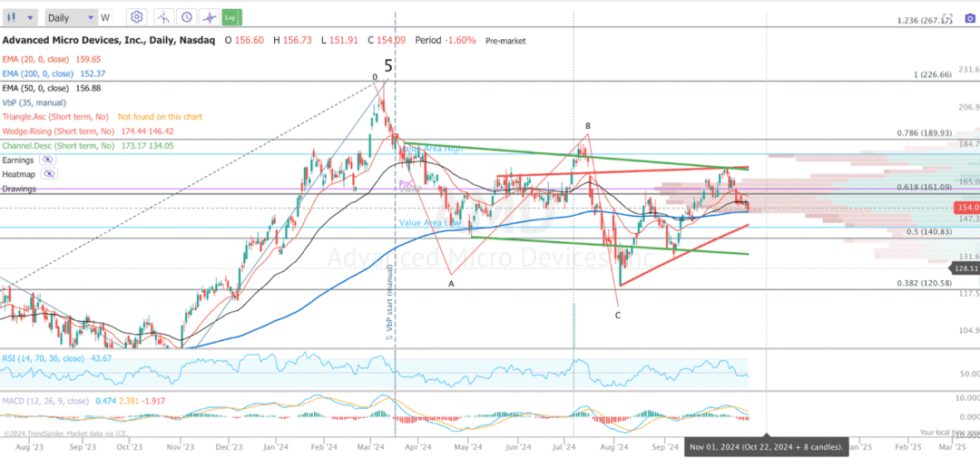980x458 pixels.
Task: Click Elliott wave label A
Action: pyautogui.click(x=450, y=284)
